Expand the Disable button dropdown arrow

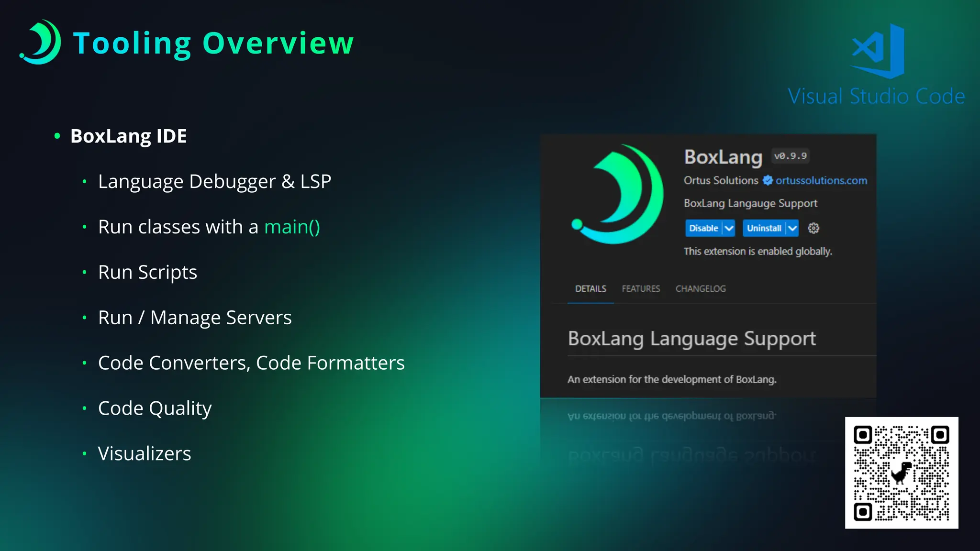[729, 228]
